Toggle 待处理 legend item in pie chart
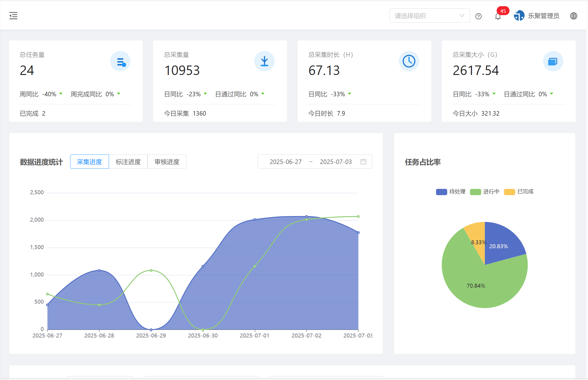This screenshot has width=588, height=380. [451, 192]
